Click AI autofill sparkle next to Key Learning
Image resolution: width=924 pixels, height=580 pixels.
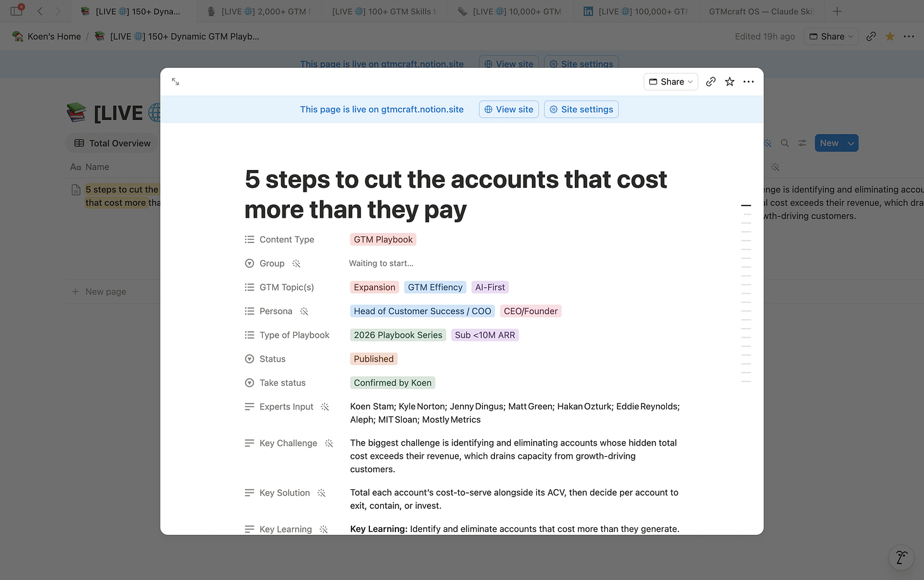point(324,529)
